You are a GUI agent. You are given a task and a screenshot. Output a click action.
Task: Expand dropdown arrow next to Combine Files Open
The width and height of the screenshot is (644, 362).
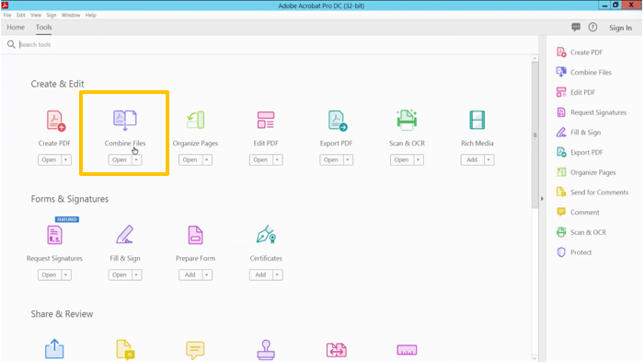tap(137, 159)
